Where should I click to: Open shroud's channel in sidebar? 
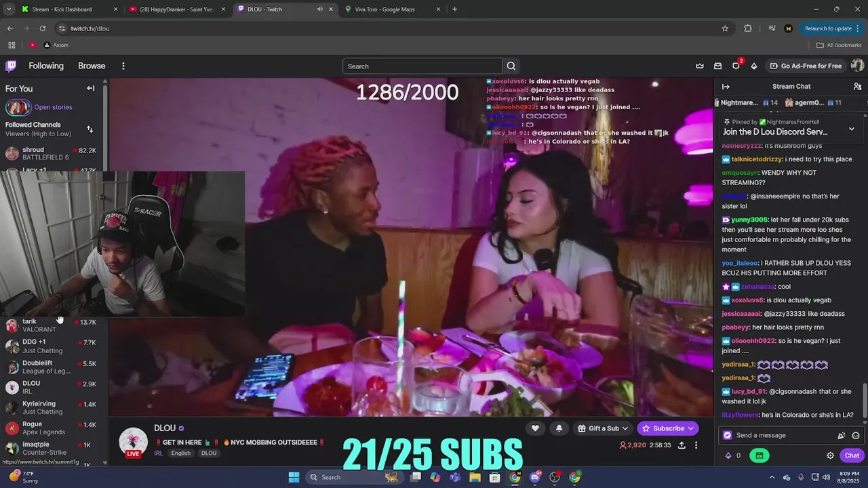52,153
